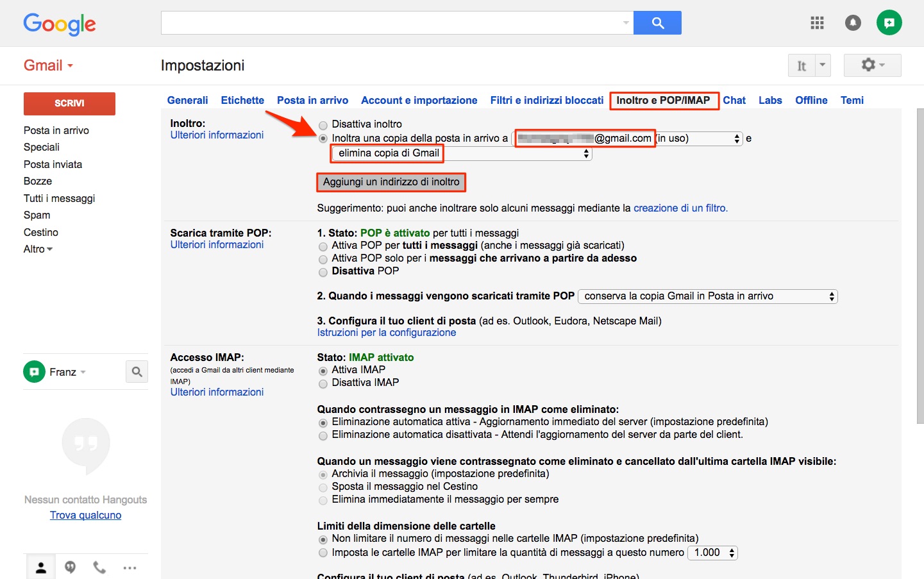Expand search options arrow in search box
Viewport: 924px width, 579px height.
click(x=626, y=23)
